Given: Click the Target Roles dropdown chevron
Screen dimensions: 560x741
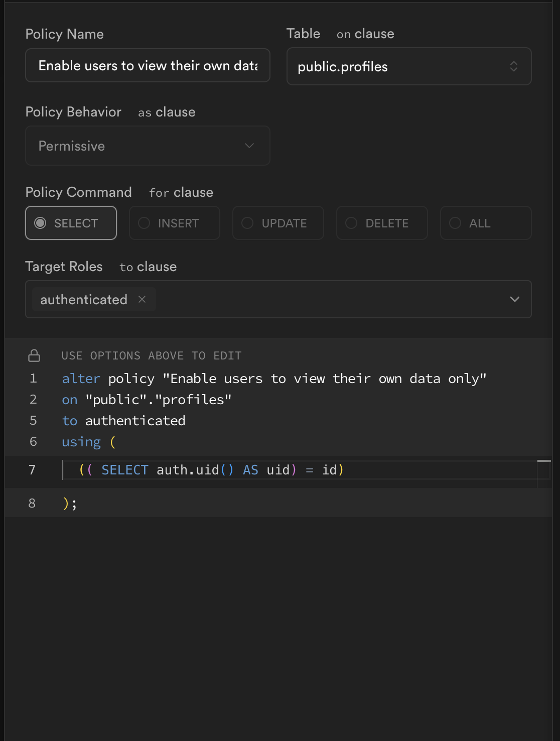Looking at the screenshot, I should [515, 299].
